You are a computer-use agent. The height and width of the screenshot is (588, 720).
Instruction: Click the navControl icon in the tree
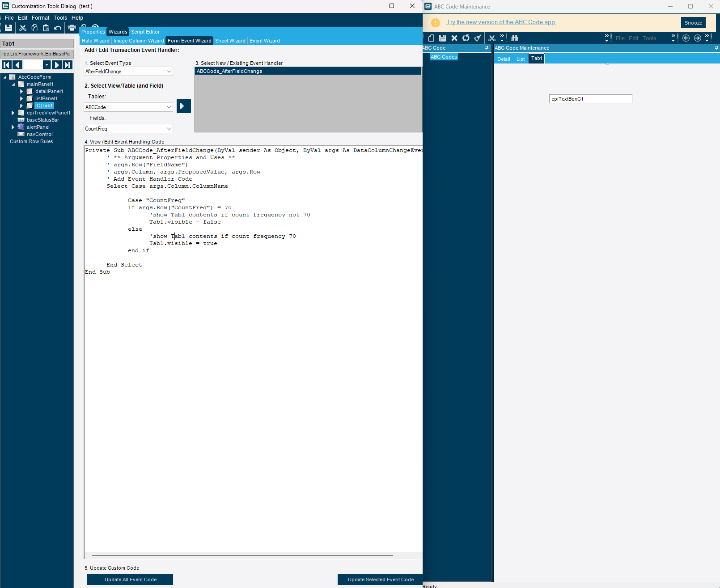(x=21, y=134)
